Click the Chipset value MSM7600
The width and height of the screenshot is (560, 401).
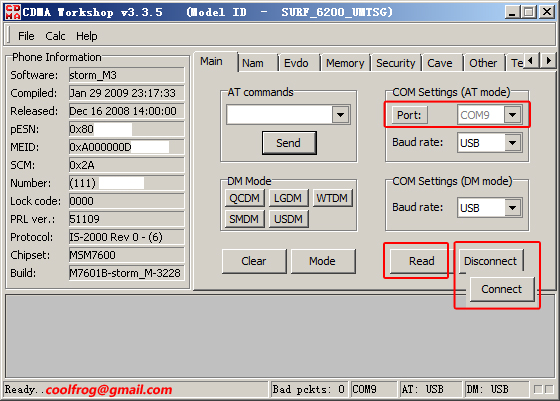pyautogui.click(x=127, y=255)
